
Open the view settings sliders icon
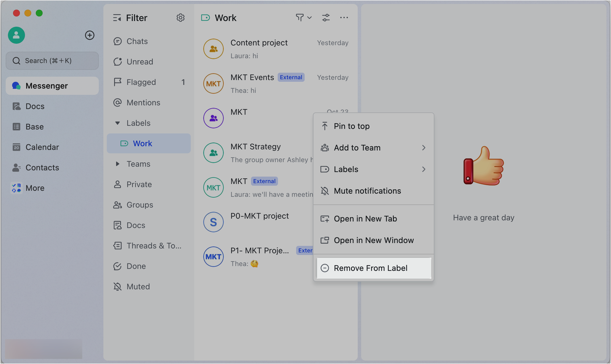tap(326, 18)
